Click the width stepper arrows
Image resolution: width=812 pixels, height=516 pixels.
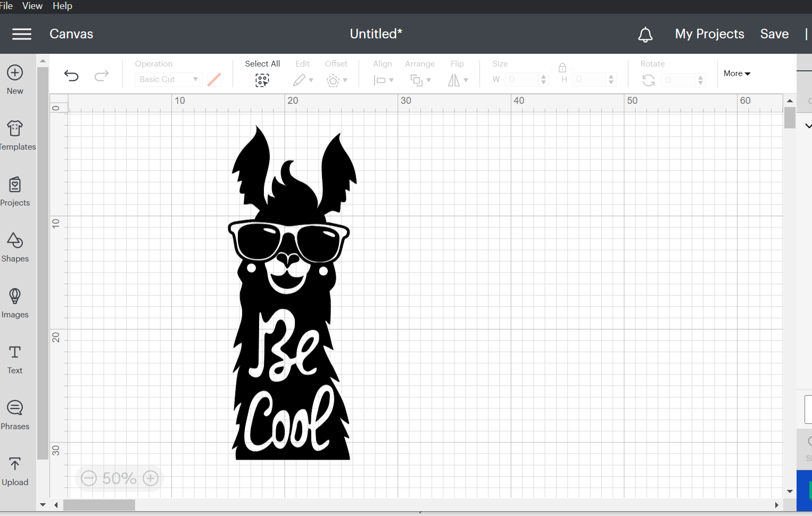pos(543,79)
